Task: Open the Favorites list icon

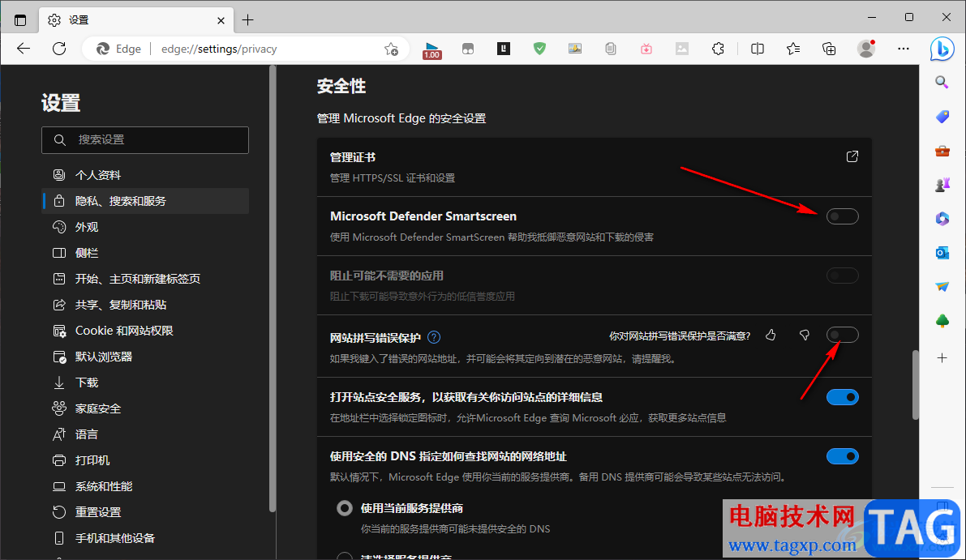Action: [793, 49]
